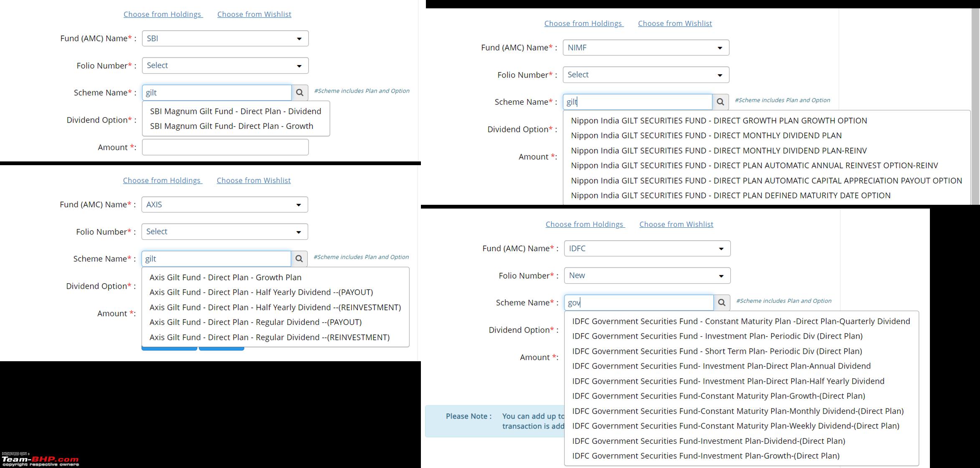Click Choose from Wishlist link in IDFC panel

[676, 224]
